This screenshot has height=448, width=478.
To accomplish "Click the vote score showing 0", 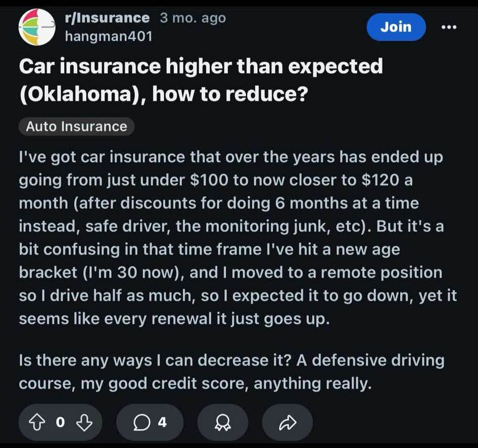I will pyautogui.click(x=60, y=422).
